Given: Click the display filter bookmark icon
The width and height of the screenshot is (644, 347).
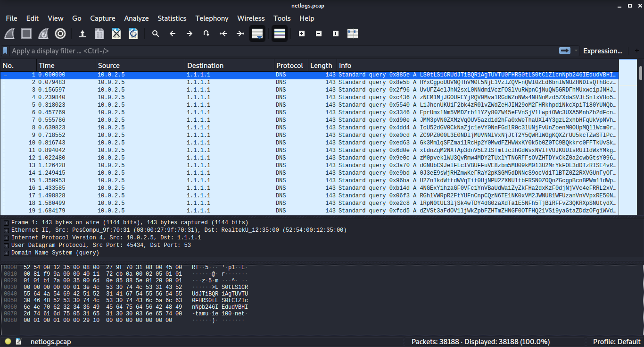Looking at the screenshot, I should (x=5, y=51).
